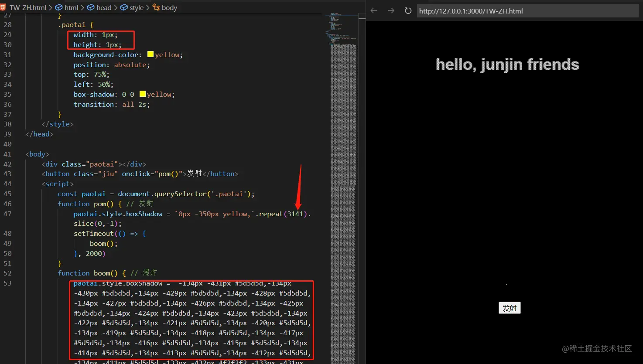Focus the URL bar showing 127.0.0.1:3000/TW-ZH.html
The image size is (643, 364).
(x=528, y=11)
